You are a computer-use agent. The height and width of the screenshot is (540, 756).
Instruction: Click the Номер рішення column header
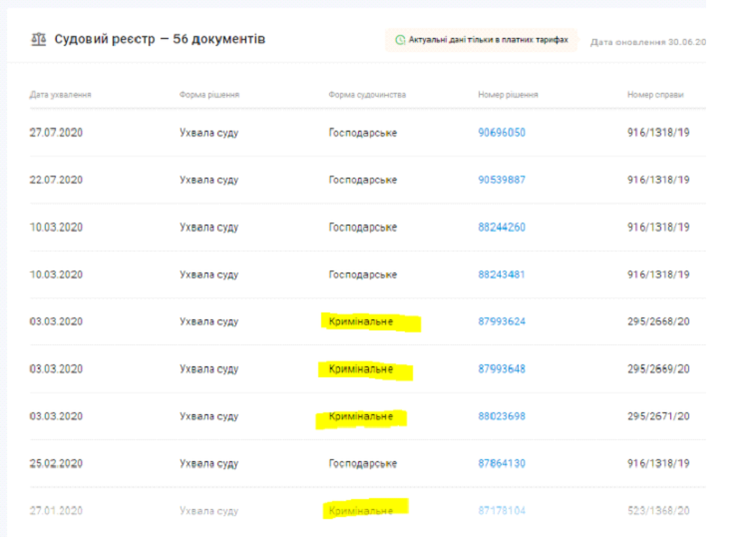click(x=508, y=95)
